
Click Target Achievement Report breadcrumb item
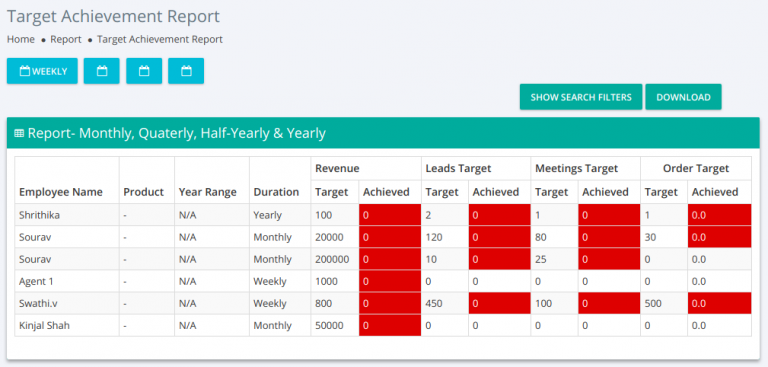coord(160,39)
